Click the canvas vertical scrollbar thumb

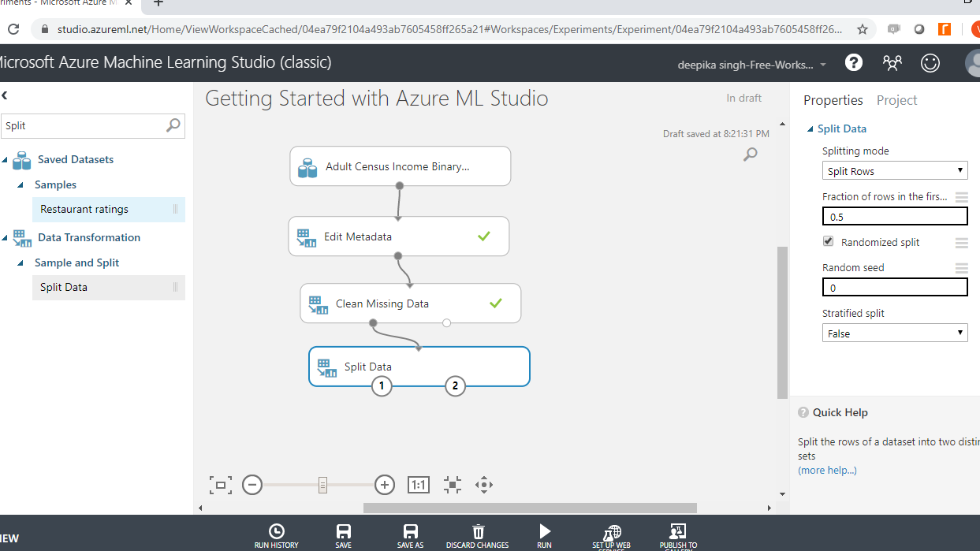(x=782, y=322)
